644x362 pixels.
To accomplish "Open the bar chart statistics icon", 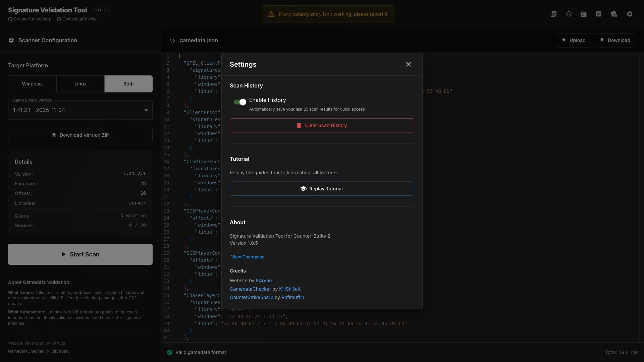I will coord(599,14).
